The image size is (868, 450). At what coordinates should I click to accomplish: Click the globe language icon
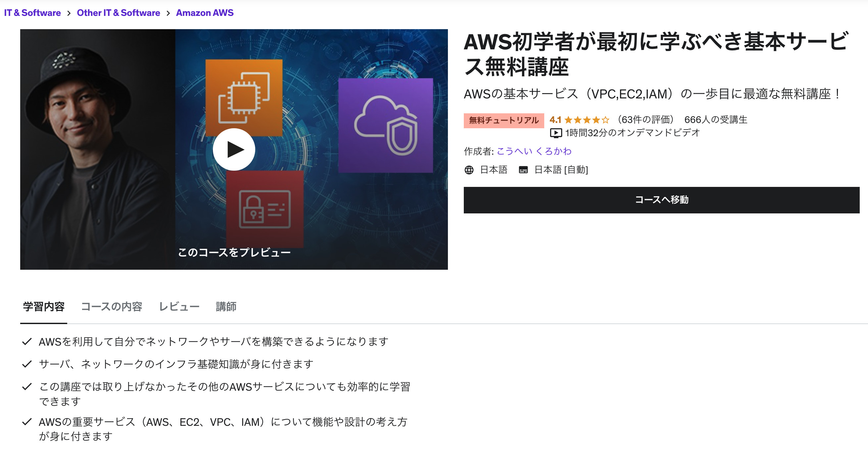pos(469,170)
